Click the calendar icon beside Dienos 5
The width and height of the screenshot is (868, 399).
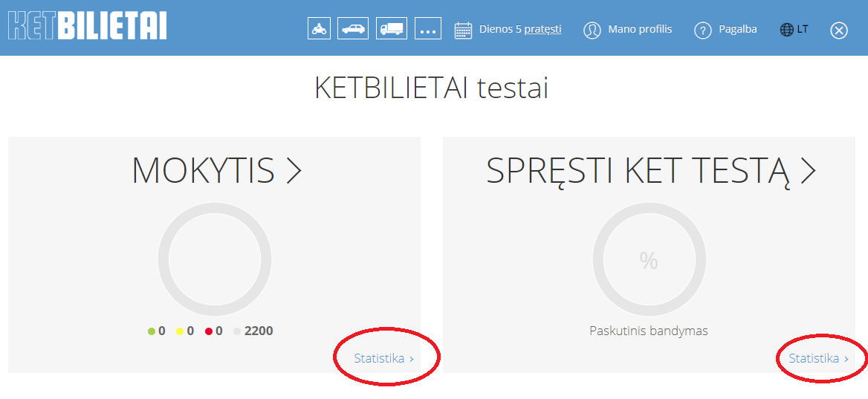463,30
